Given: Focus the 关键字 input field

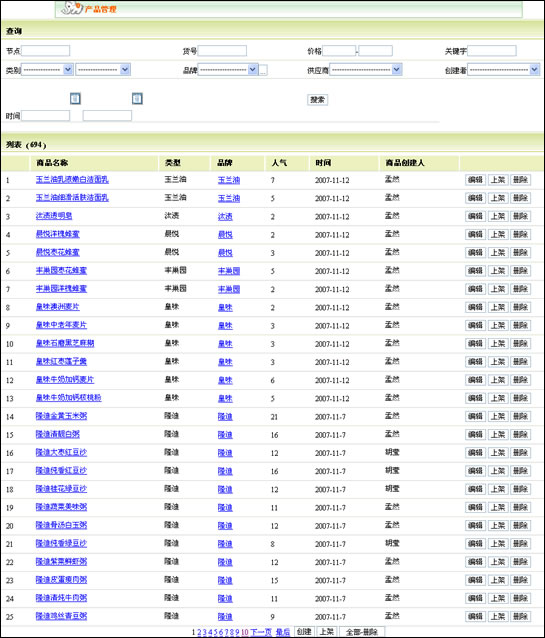Looking at the screenshot, I should [x=492, y=50].
